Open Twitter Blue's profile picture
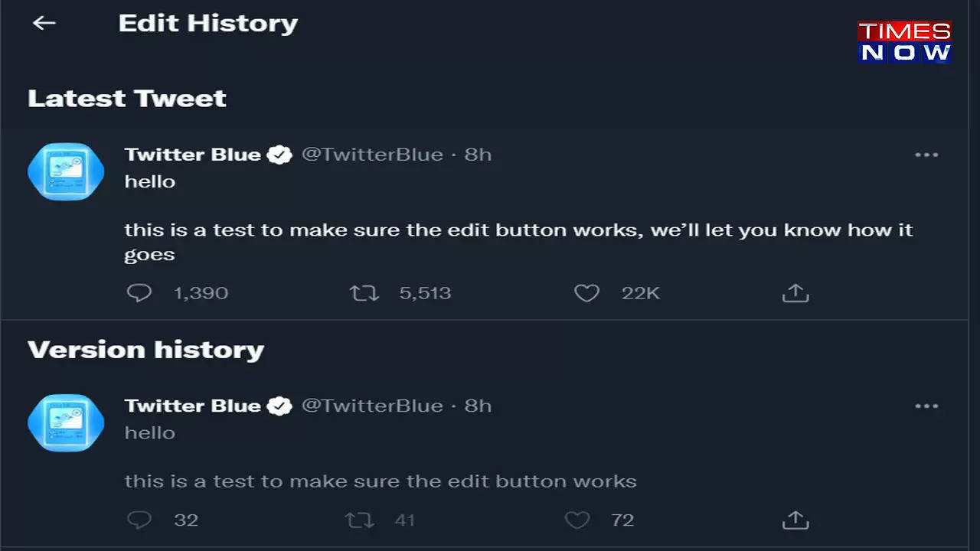This screenshot has width=980, height=551. (66, 171)
